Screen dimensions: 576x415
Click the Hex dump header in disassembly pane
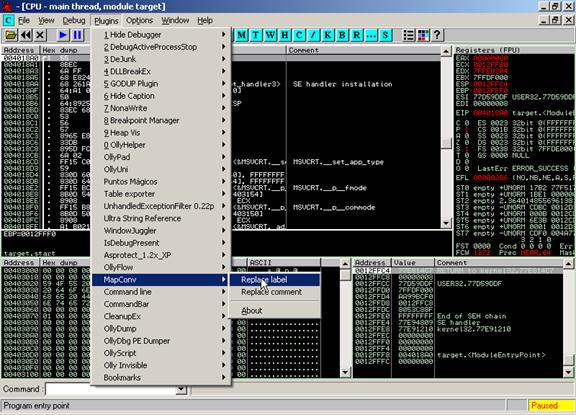click(x=65, y=50)
